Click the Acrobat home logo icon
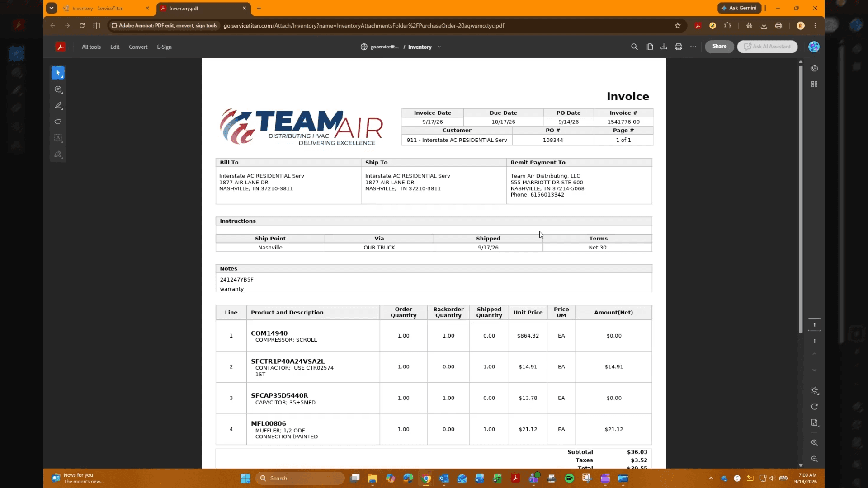The width and height of the screenshot is (868, 488). pos(60,47)
